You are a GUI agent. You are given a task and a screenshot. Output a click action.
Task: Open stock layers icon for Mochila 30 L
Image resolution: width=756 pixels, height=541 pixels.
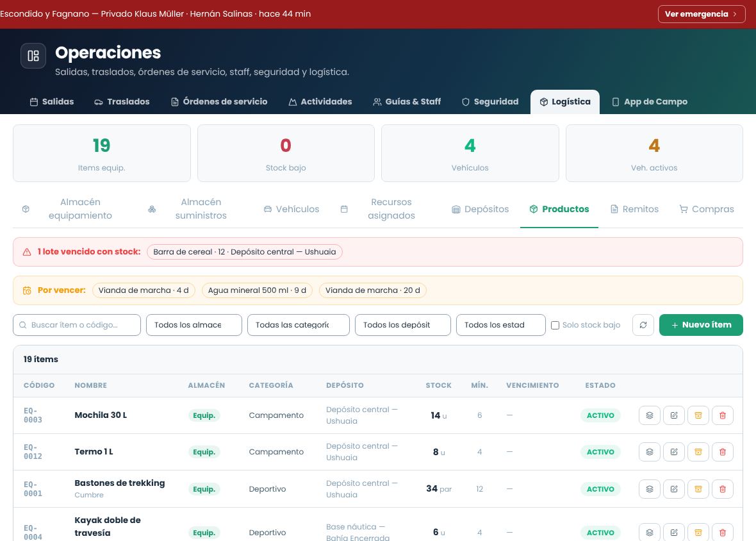[650, 415]
